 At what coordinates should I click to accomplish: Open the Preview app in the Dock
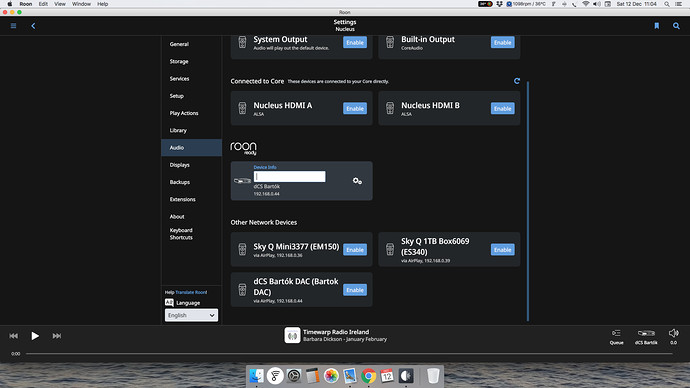click(350, 376)
